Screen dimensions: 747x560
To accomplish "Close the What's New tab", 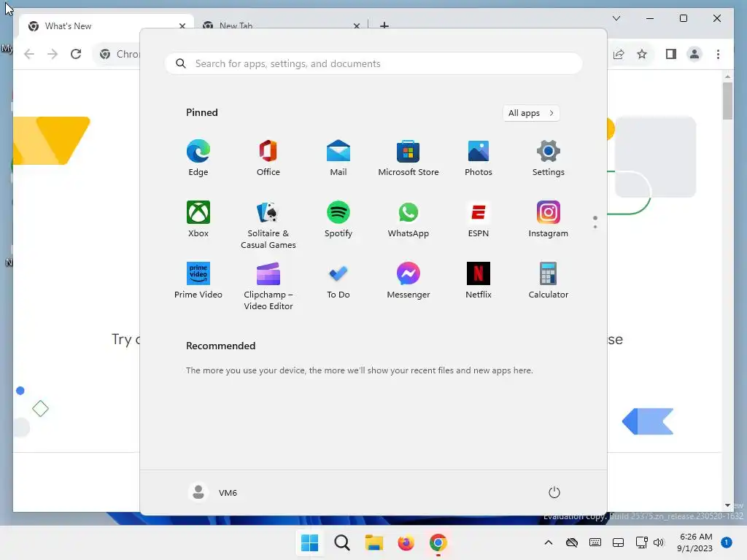I will coord(182,26).
